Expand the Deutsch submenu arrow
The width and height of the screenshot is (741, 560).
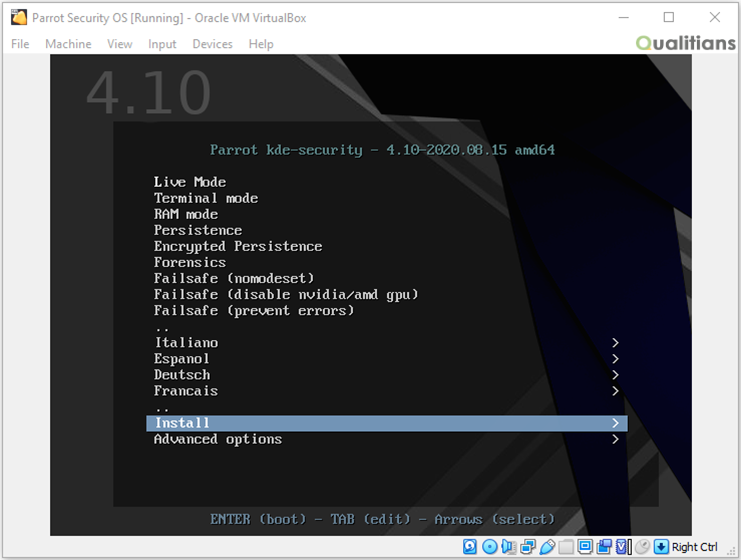point(615,375)
